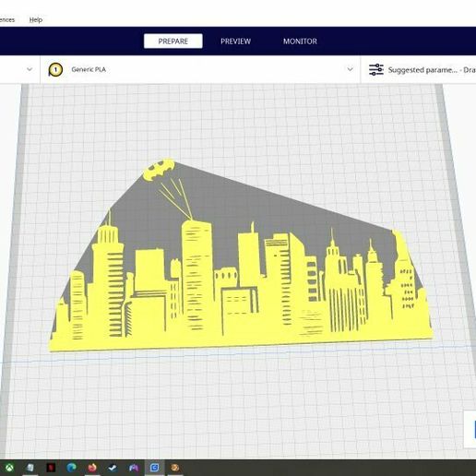Open Firefox from the taskbar
Viewport: 476px width, 476px height.
pyautogui.click(x=92, y=468)
